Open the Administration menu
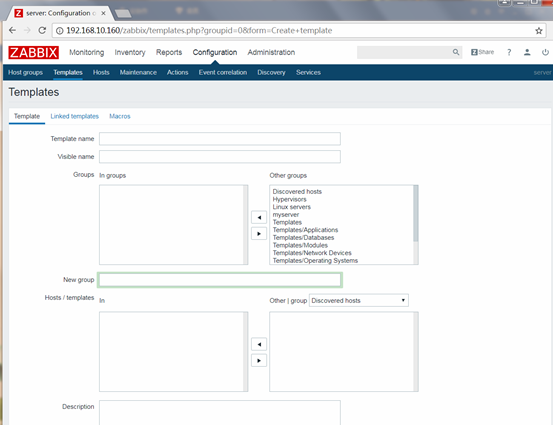The width and height of the screenshot is (553, 425). point(271,52)
